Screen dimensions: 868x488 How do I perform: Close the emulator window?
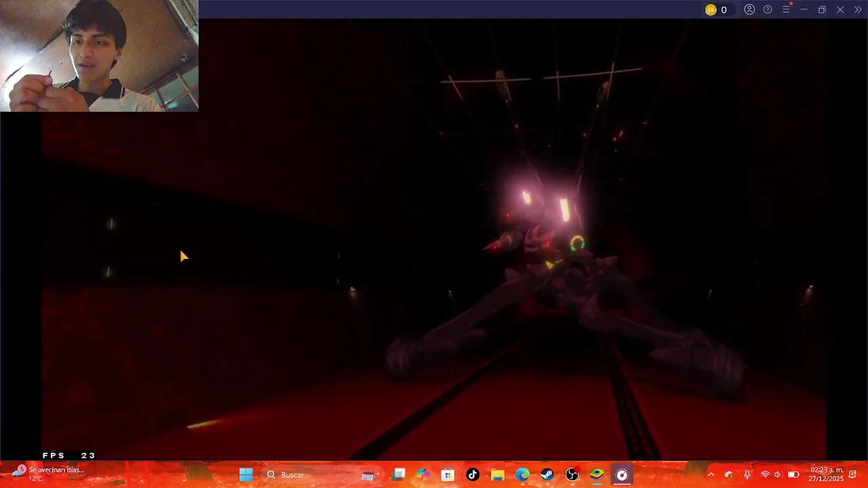pyautogui.click(x=840, y=9)
